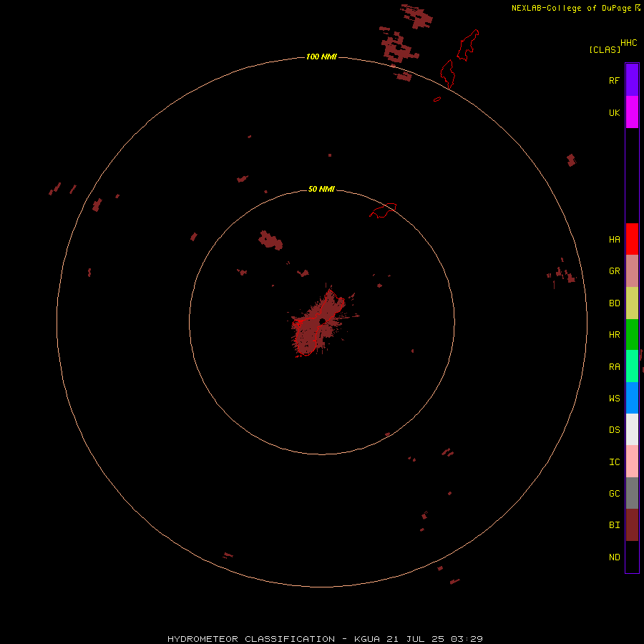The height and width of the screenshot is (644, 644).
Task: Click the 'BD' legend label
Action: click(614, 303)
